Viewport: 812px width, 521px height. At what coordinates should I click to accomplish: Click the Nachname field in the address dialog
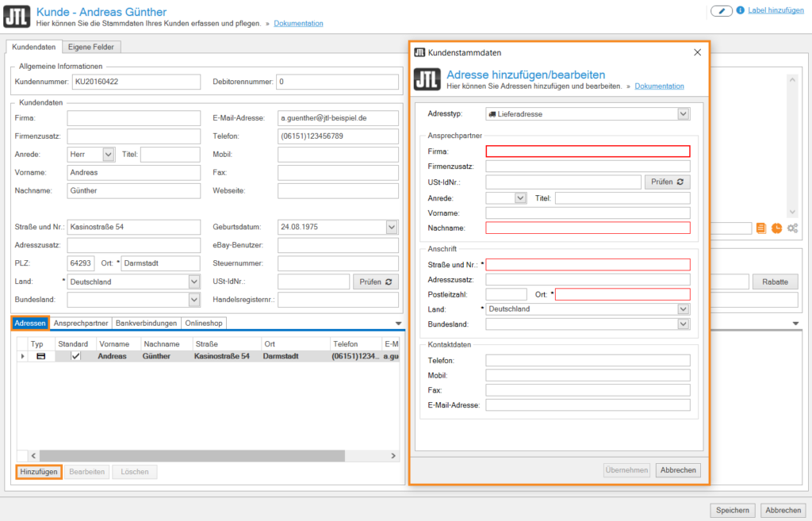point(588,228)
